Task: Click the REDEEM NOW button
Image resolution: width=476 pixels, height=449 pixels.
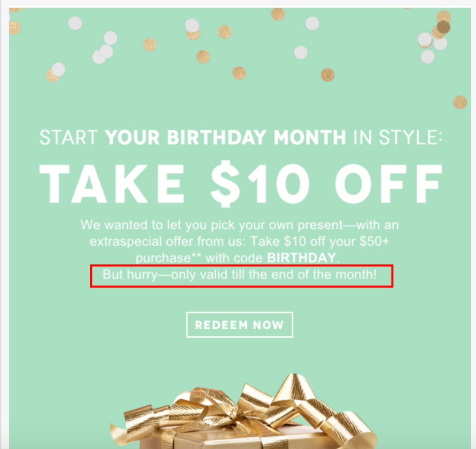Action: pos(239,325)
